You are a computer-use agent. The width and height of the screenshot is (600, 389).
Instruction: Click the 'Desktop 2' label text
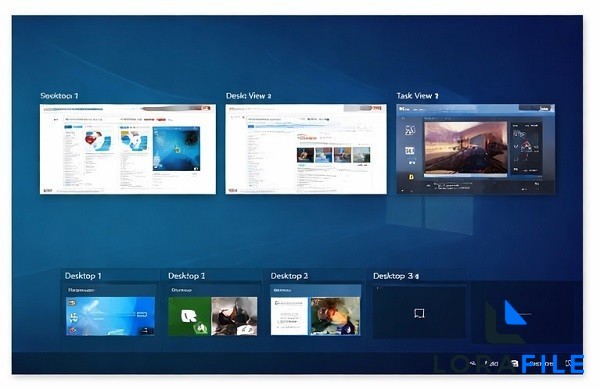[289, 276]
